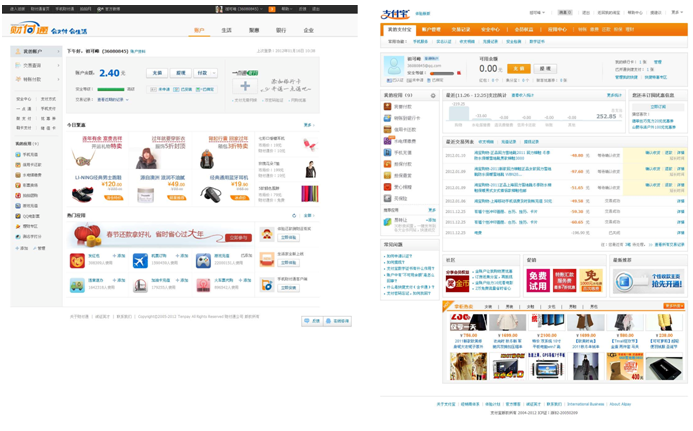693x431 pixels.
Task: Click the orange message badge in Tenpay's black bar
Action: [272, 9]
